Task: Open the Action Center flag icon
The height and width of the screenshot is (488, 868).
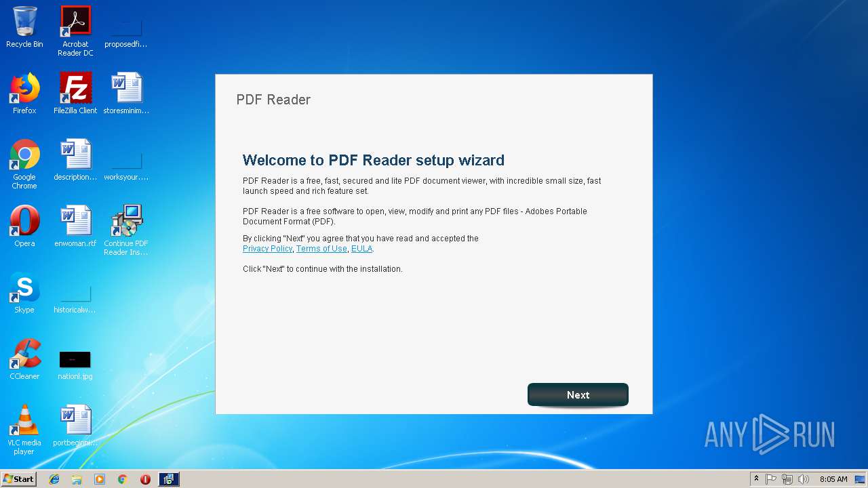Action: [771, 479]
